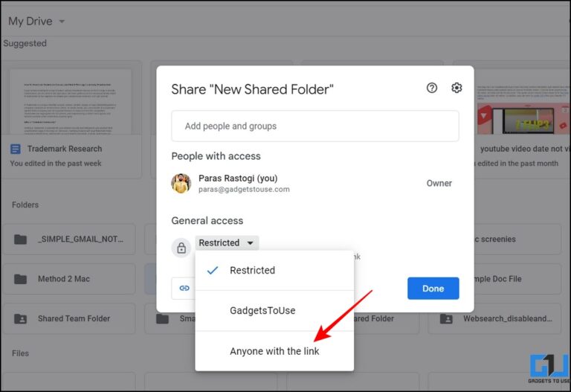571x392 pixels.
Task: Click the Method 2 Mac folder icon
Action: click(20, 279)
